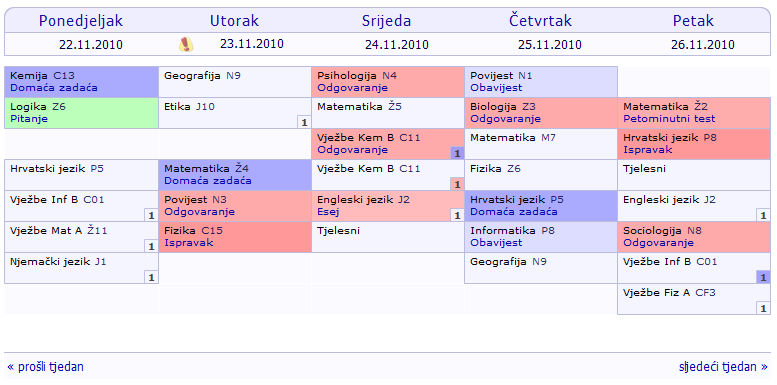Open Pitanje under Logika Z6
777x385 pixels.
coord(29,119)
